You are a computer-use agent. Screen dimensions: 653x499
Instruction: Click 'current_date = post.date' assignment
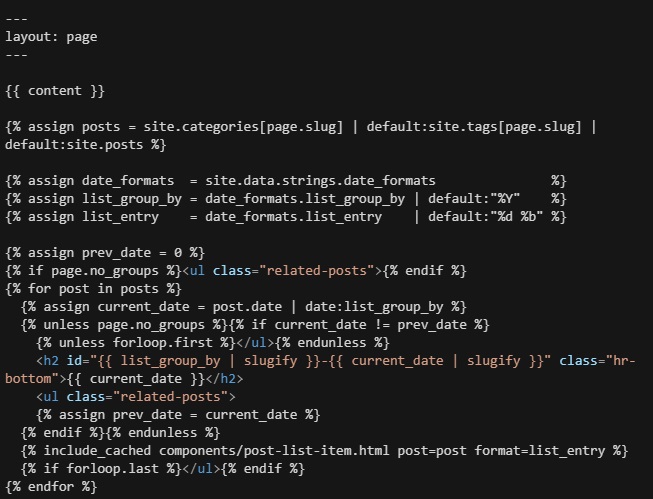point(200,307)
